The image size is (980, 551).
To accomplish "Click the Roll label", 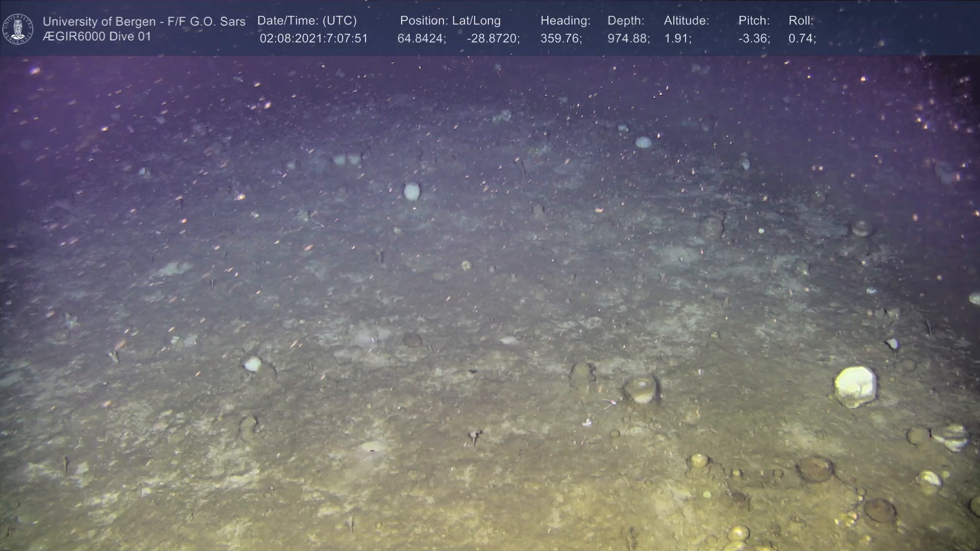I will [x=801, y=21].
